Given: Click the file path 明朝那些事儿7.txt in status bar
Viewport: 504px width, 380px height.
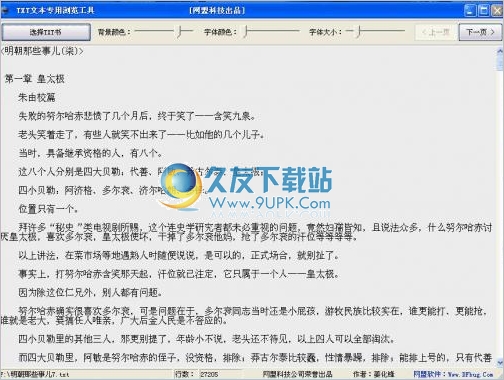Looking at the screenshot, I should (35, 374).
